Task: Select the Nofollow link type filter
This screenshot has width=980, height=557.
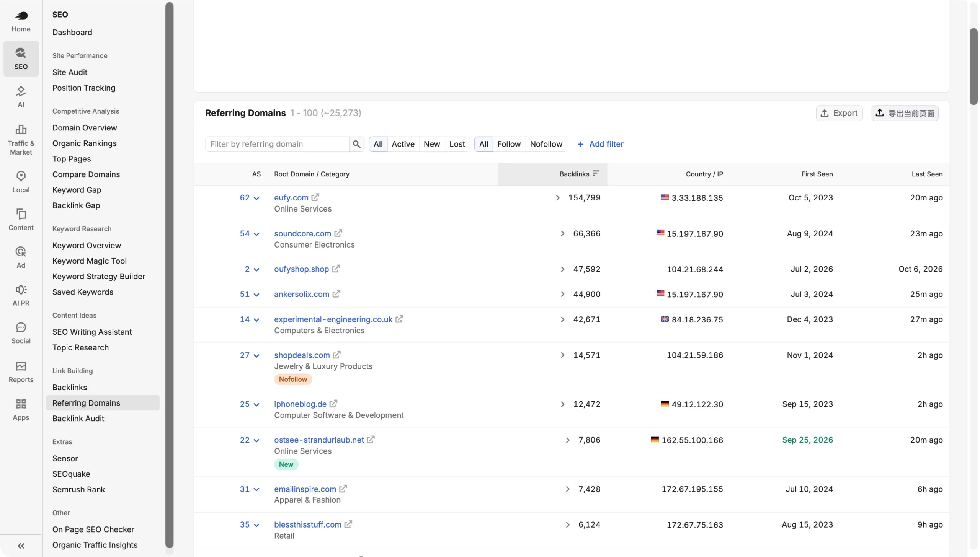Action: (546, 144)
